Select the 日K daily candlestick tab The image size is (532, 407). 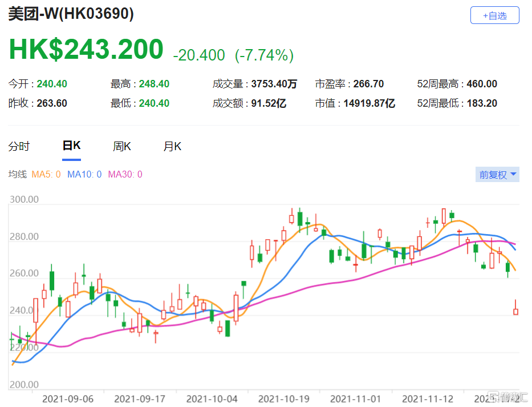[72, 146]
